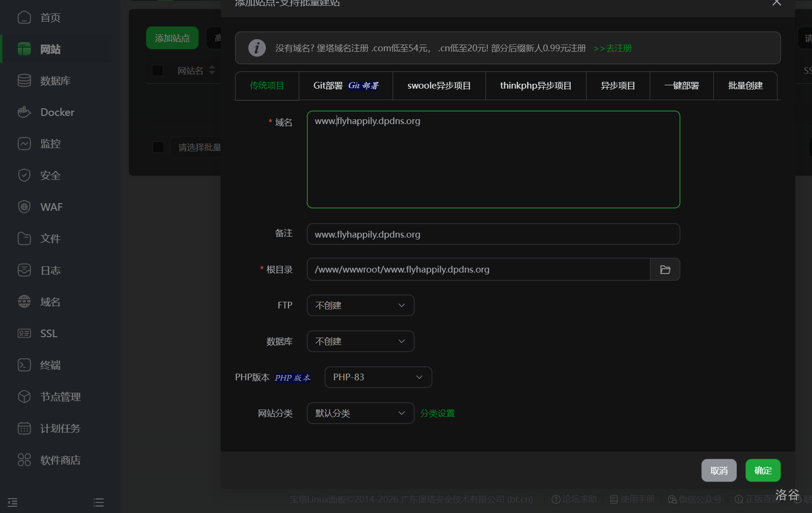
Task: Switch to the Git部署 tab
Action: click(346, 86)
